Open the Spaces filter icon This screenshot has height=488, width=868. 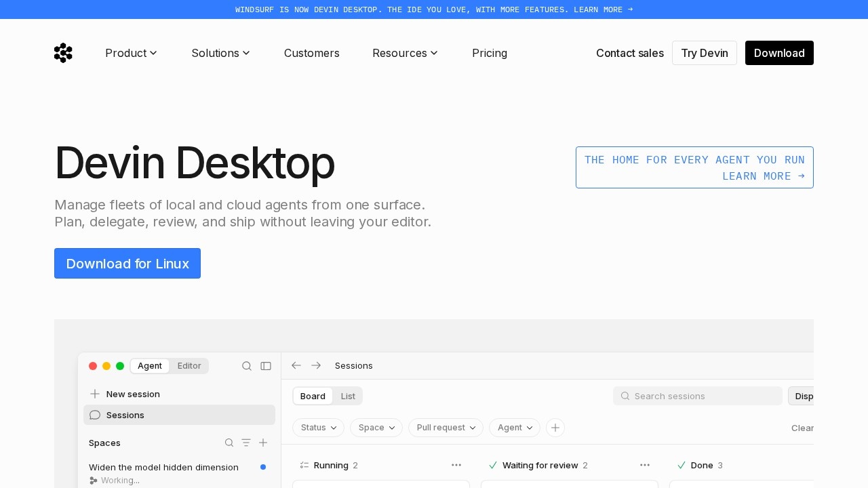246,443
